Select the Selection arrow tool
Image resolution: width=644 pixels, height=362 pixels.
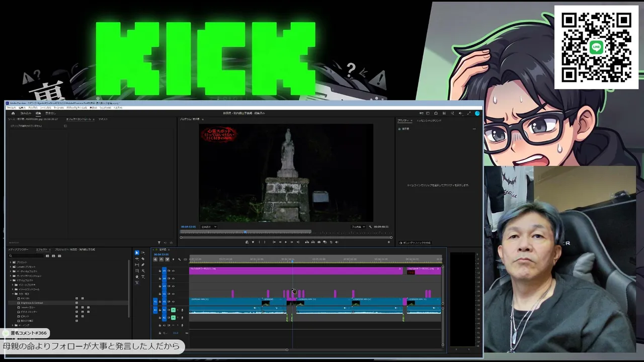[x=137, y=253]
